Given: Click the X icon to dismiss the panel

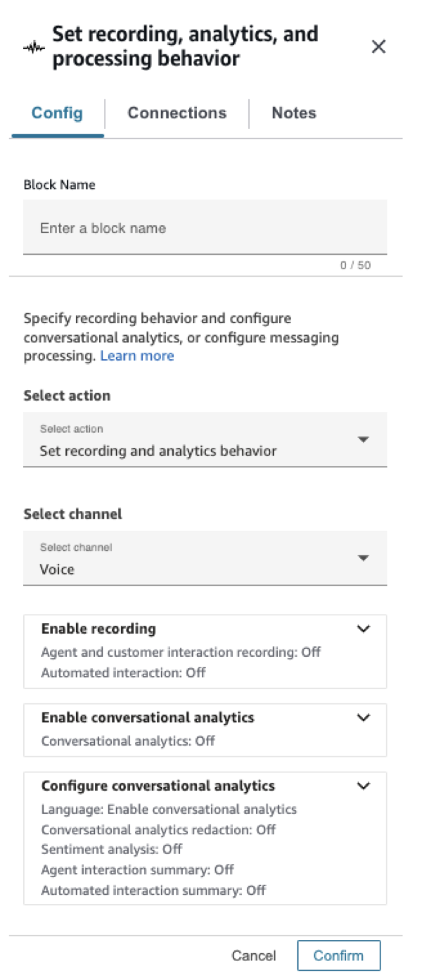Looking at the screenshot, I should [379, 46].
